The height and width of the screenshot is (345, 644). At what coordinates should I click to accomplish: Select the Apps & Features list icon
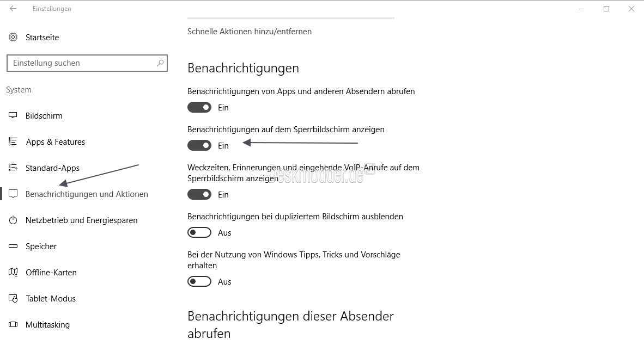(13, 141)
